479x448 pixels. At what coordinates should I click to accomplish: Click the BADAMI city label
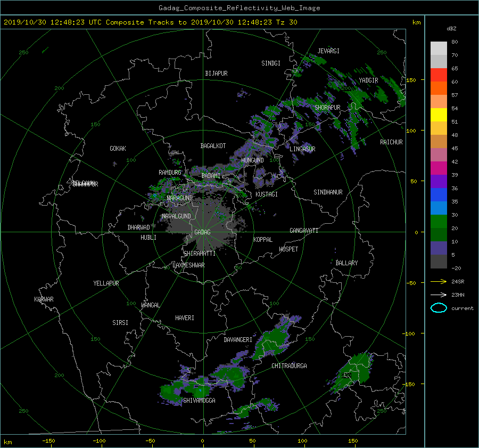pos(211,176)
